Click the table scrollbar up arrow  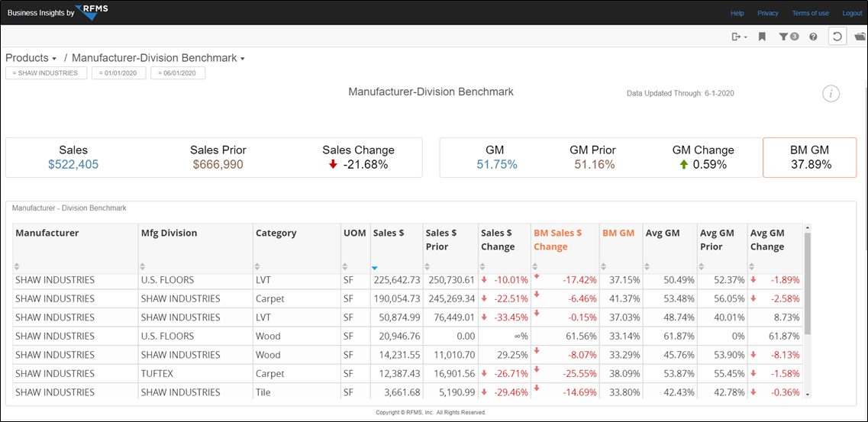click(x=807, y=227)
